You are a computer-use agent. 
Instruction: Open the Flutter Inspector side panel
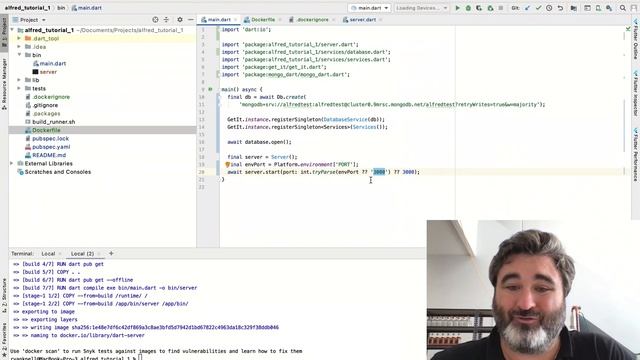click(x=636, y=93)
